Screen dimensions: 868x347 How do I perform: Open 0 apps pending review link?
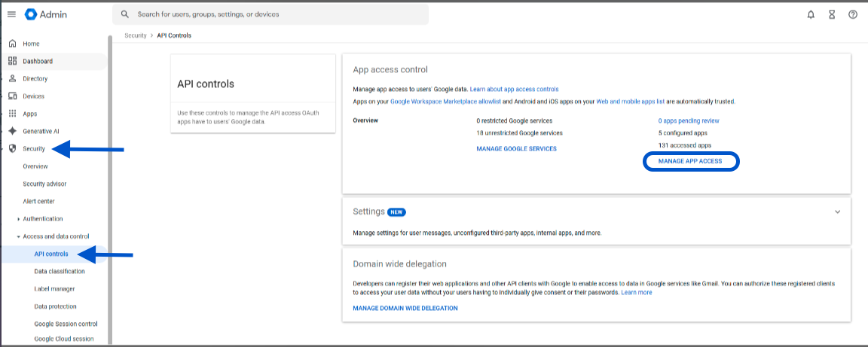point(689,120)
